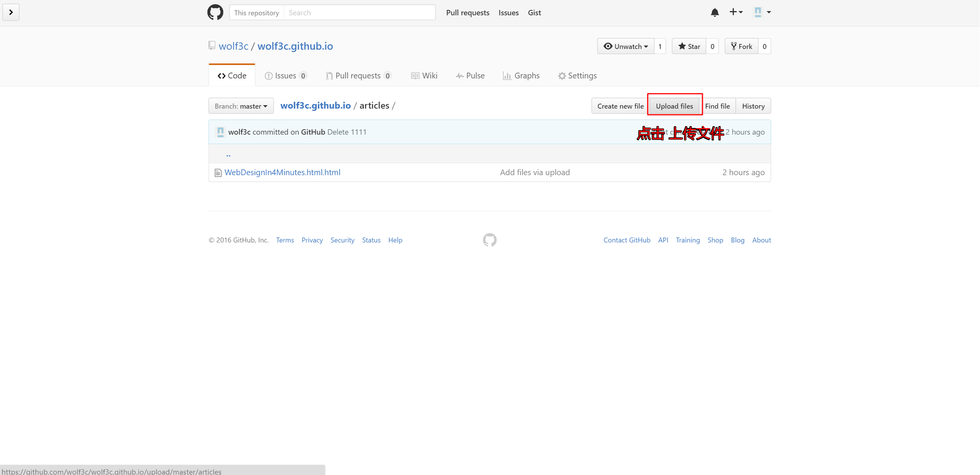Open Gist in the top navigation

coord(534,13)
